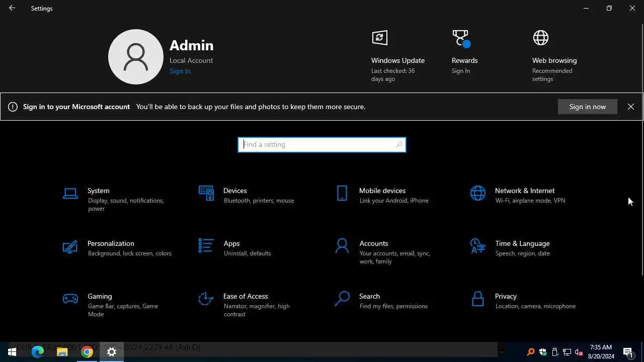Open Windows Security shield tray icon
644x362 pixels.
coord(543,352)
